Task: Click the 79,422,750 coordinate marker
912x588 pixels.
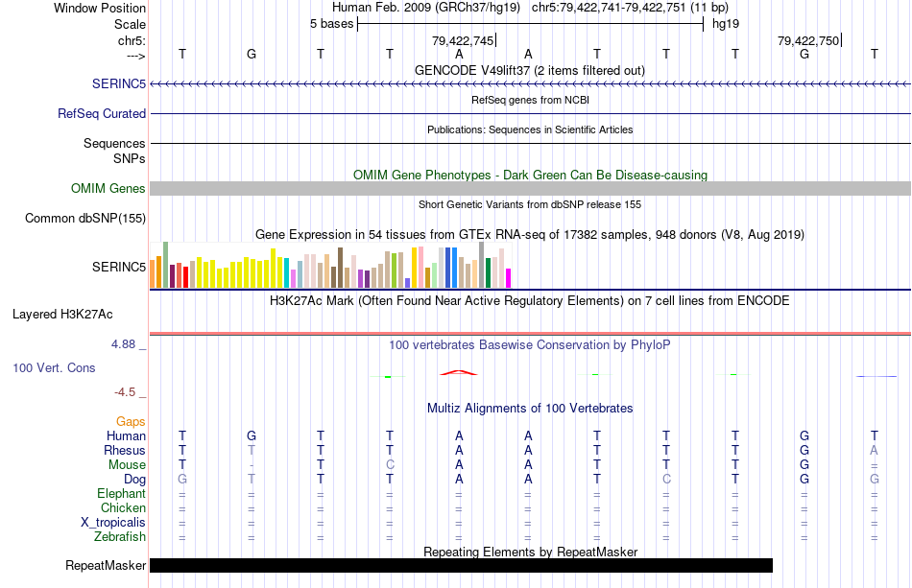Action: point(808,40)
